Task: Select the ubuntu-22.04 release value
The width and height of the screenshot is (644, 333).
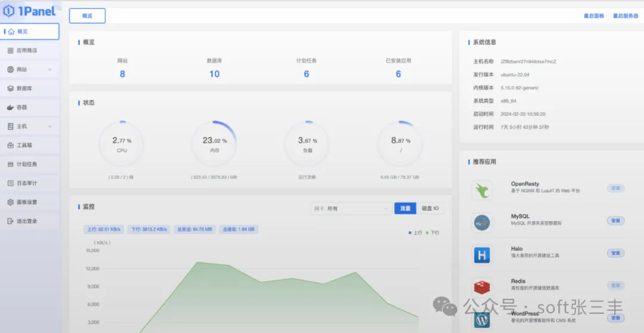Action: click(515, 75)
